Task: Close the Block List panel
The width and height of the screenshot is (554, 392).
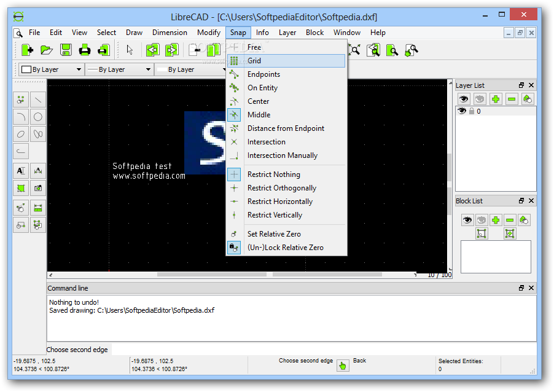Action: tap(531, 201)
